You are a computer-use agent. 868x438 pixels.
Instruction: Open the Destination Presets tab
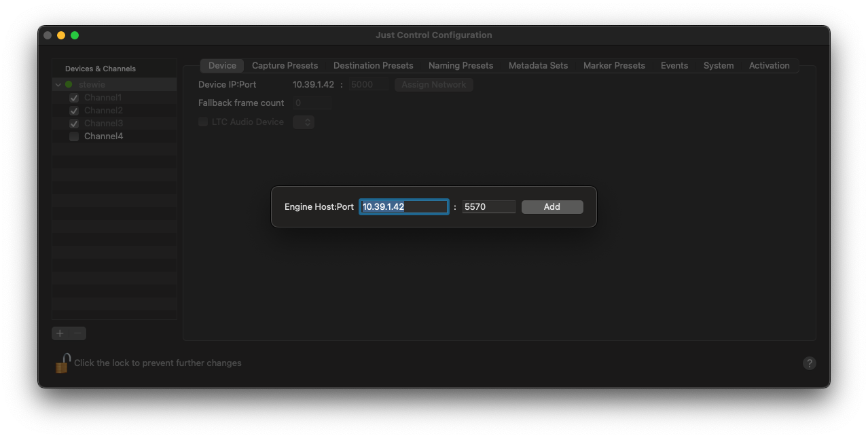(x=373, y=66)
